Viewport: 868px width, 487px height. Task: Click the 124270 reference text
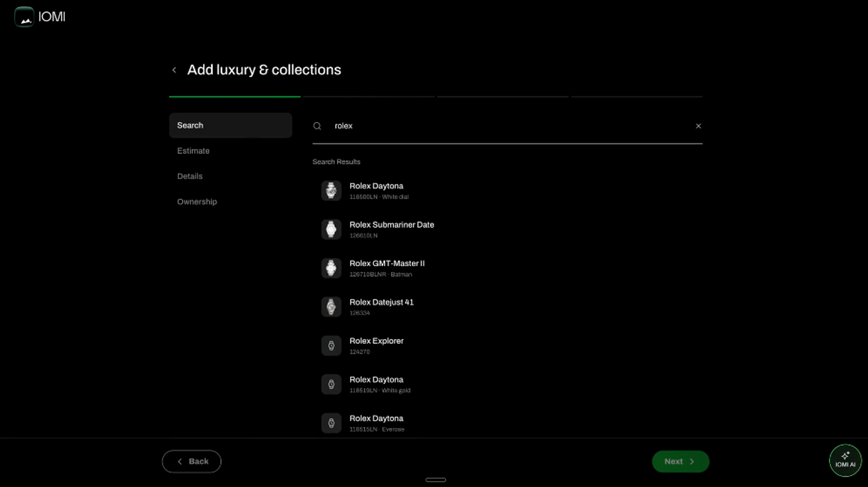tap(360, 352)
